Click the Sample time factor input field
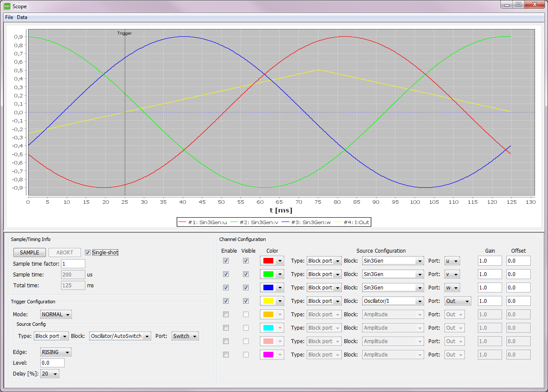This screenshot has height=392, width=548. pos(73,264)
